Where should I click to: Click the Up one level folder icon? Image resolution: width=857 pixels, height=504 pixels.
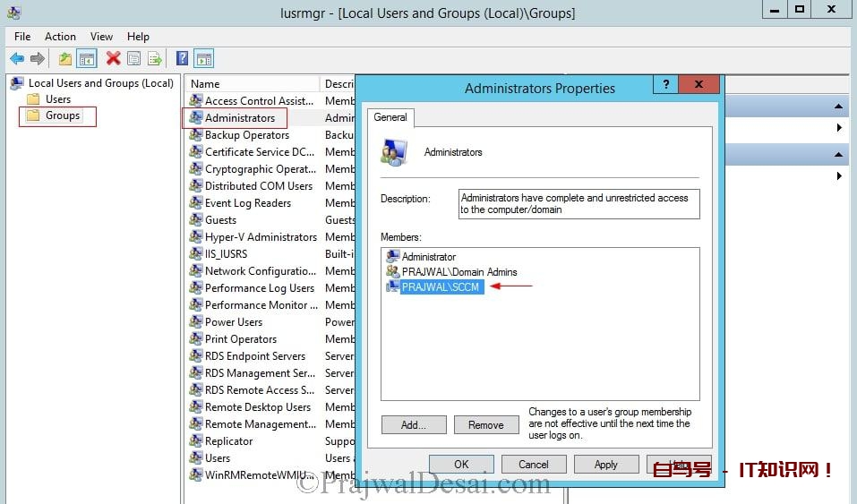[64, 58]
